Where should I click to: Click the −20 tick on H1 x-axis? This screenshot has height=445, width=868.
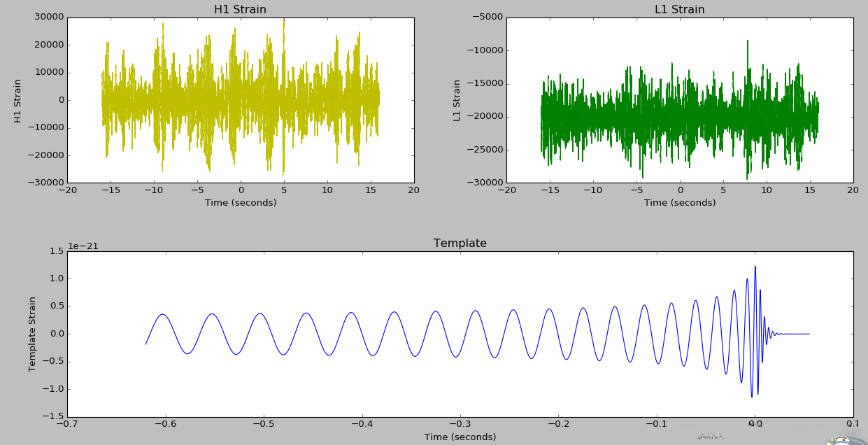click(67, 190)
